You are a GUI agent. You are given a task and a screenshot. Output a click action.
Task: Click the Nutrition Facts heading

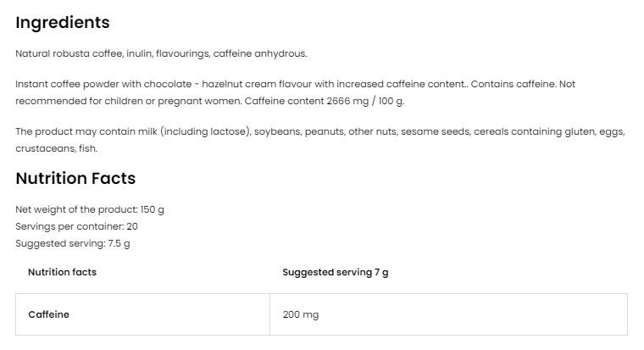point(75,179)
